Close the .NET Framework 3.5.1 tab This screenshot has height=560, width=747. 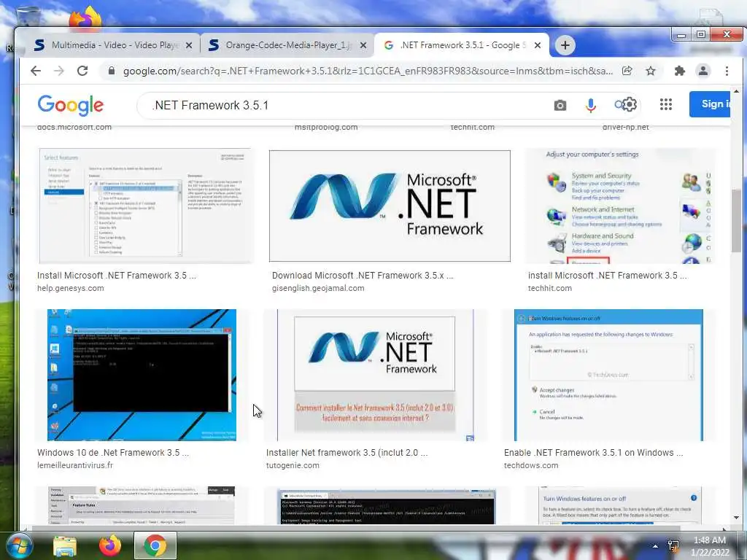pyautogui.click(x=538, y=45)
